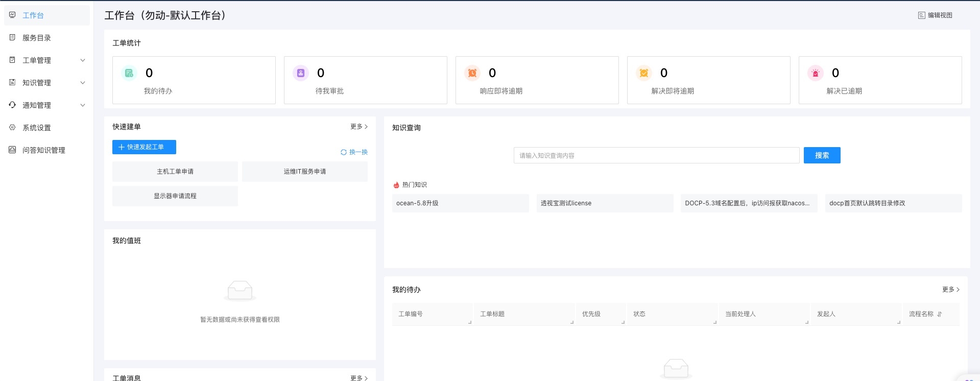Click the 快速发起工单 button
The image size is (980, 381).
pos(144,147)
